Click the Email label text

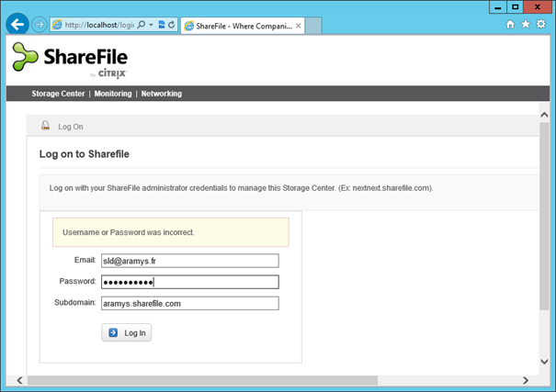[85, 260]
